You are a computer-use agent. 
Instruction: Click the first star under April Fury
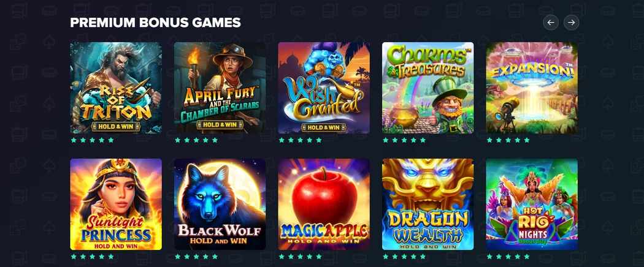point(177,140)
